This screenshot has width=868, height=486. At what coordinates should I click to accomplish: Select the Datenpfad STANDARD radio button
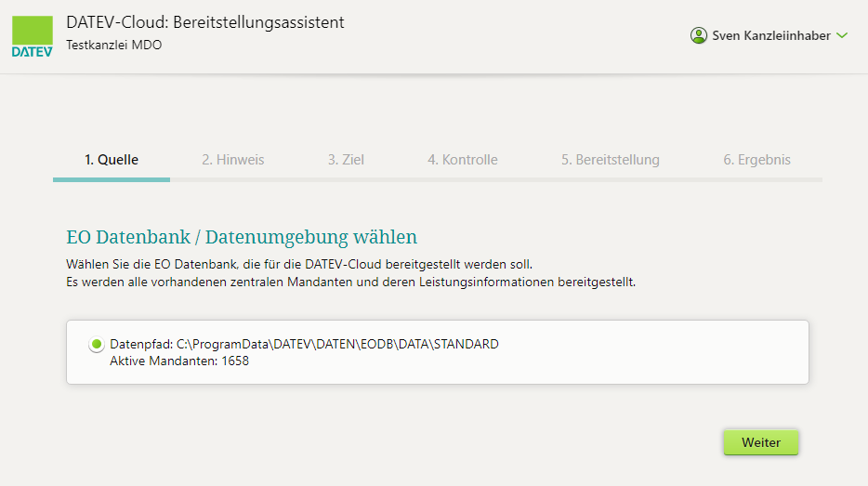97,345
